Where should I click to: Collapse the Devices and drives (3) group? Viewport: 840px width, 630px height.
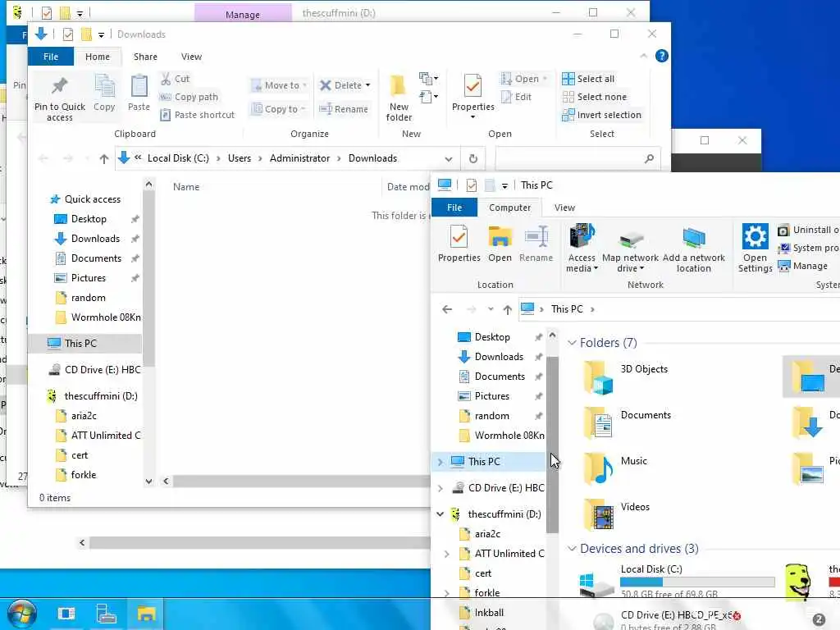pos(572,549)
